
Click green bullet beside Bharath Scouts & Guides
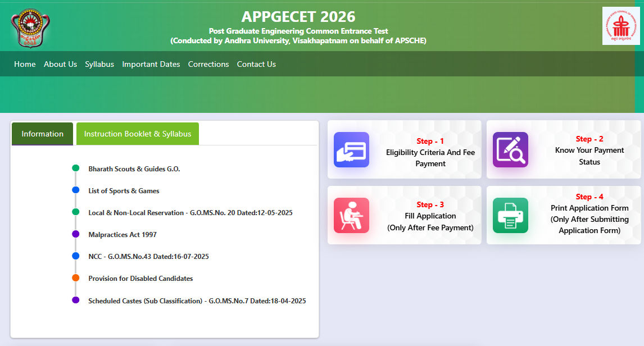click(75, 168)
